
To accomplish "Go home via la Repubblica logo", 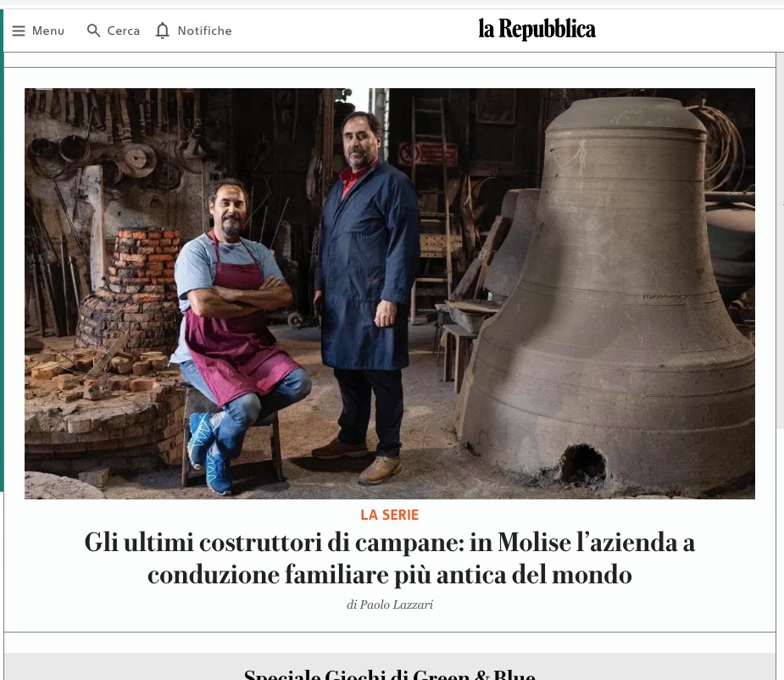I will (x=537, y=29).
